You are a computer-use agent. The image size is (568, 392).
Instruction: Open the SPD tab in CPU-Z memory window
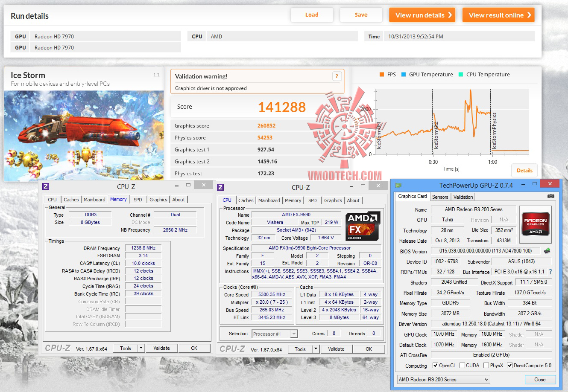pyautogui.click(x=138, y=200)
